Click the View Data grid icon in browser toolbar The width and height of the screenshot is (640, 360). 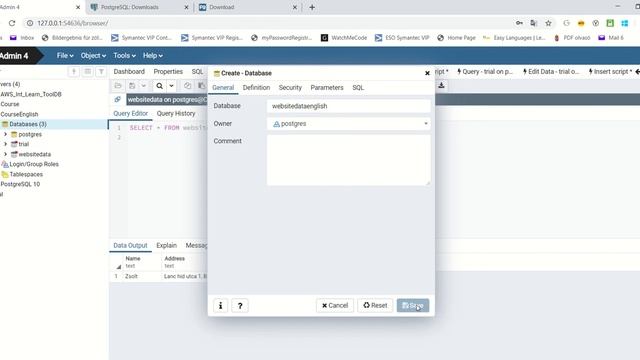click(87, 72)
